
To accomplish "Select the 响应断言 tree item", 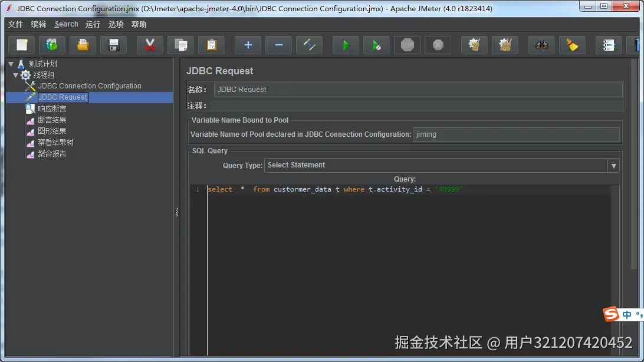I will pos(52,108).
